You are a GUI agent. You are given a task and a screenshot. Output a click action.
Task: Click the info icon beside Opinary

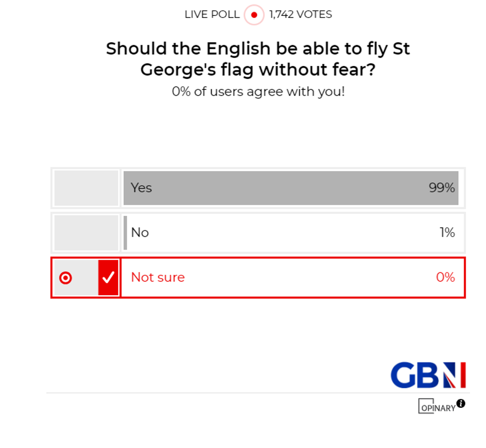(462, 403)
